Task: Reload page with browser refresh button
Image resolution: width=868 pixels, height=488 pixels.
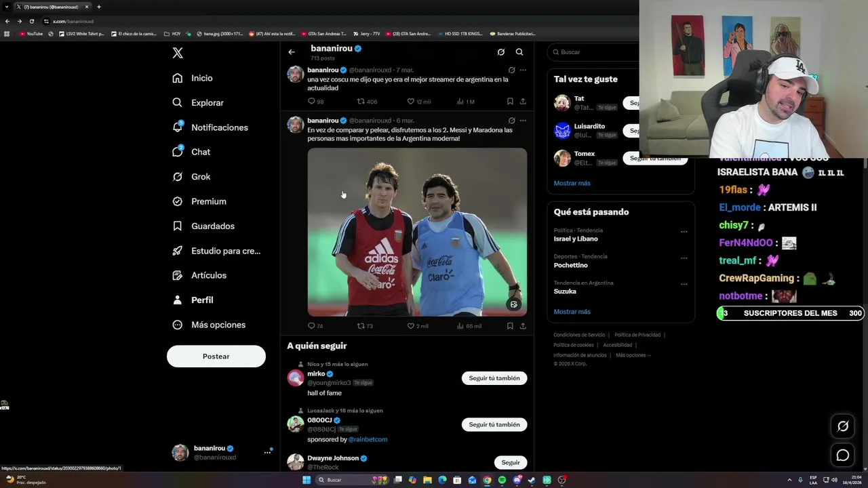Action: (x=31, y=21)
